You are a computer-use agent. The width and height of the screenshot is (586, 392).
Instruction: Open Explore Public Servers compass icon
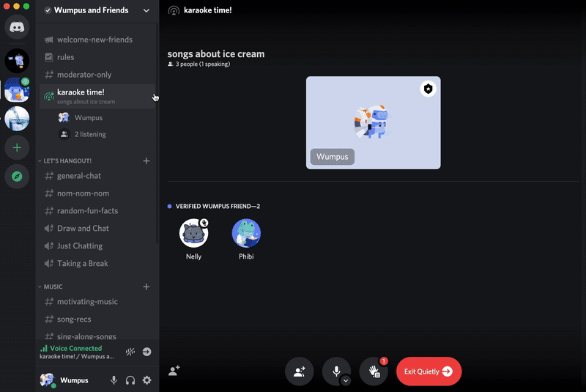tap(17, 177)
